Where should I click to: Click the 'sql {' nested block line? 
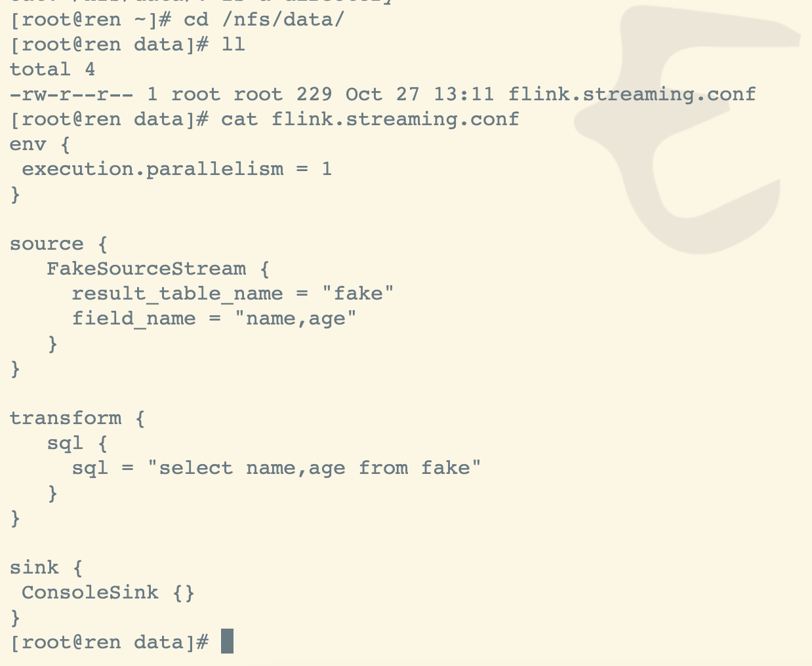click(77, 443)
